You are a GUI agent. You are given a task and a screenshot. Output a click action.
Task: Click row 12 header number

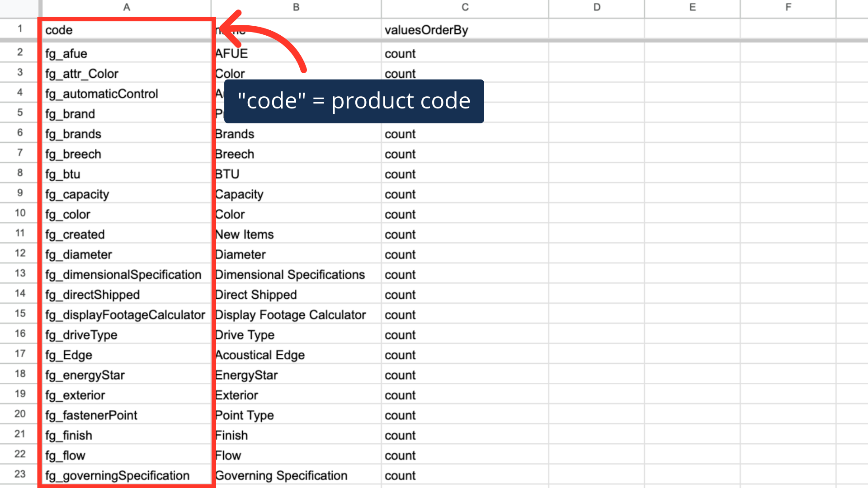coord(20,253)
